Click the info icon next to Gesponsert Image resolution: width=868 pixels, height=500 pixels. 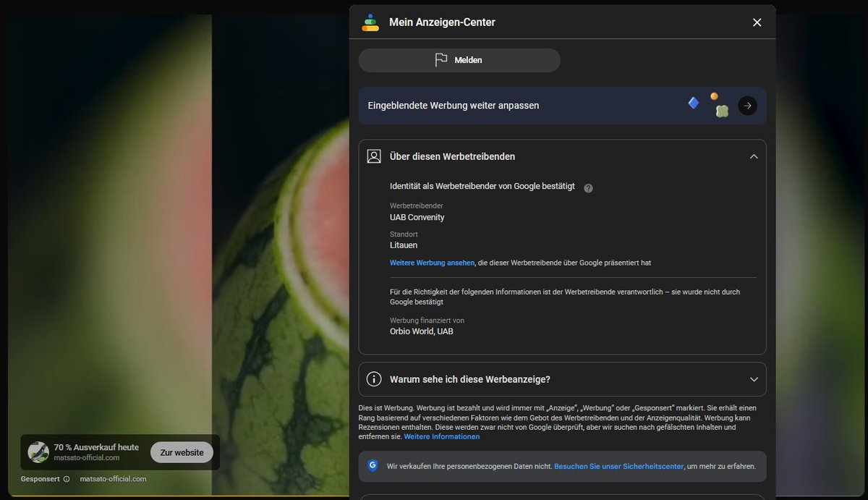coord(67,479)
